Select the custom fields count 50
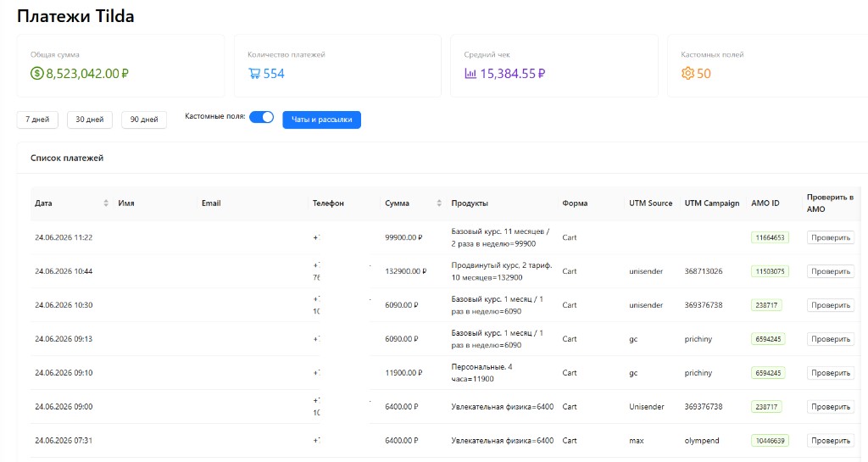Image resolution: width=868 pixels, height=462 pixels. (704, 74)
